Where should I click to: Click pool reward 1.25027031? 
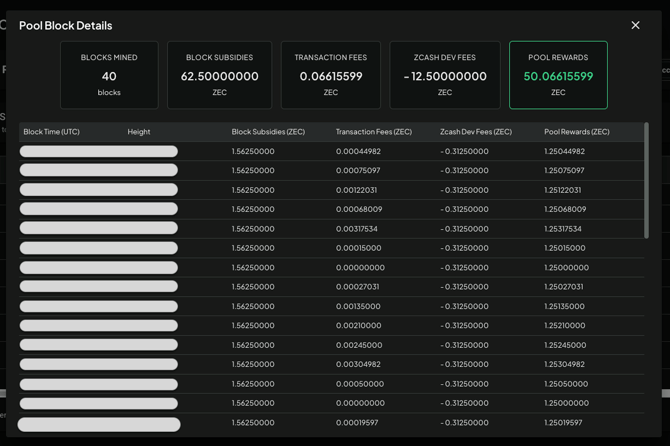point(564,287)
